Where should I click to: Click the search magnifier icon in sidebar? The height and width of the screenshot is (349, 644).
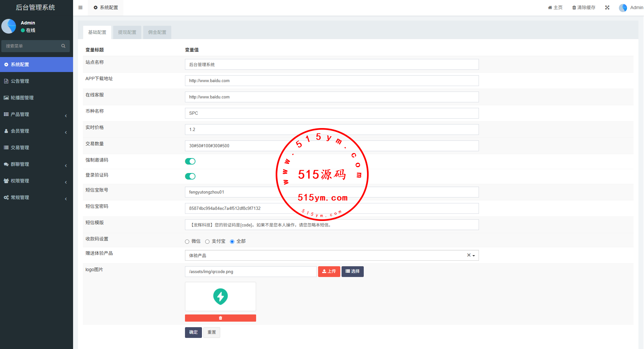63,46
